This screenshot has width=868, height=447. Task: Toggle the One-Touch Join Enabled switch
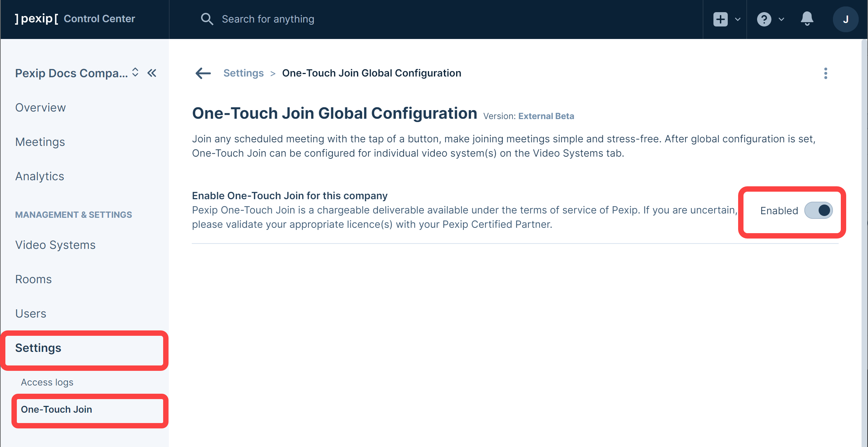818,210
